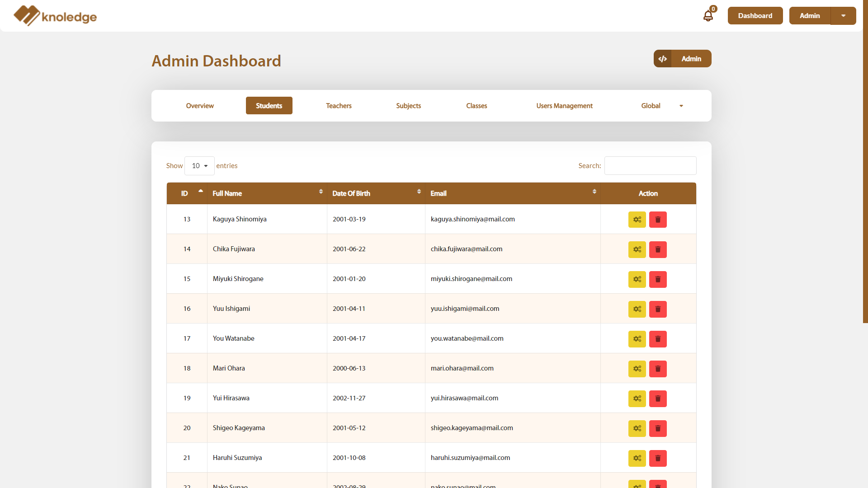
Task: Switch to the Subjects tab
Action: pyautogui.click(x=408, y=105)
